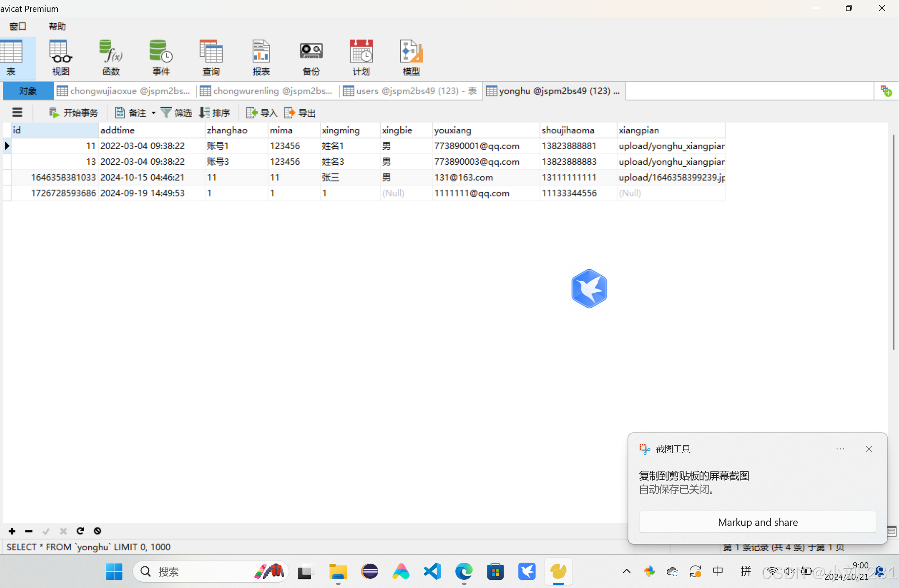Expand the 备注 dropdown arrow
The width and height of the screenshot is (899, 588).
[x=154, y=113]
